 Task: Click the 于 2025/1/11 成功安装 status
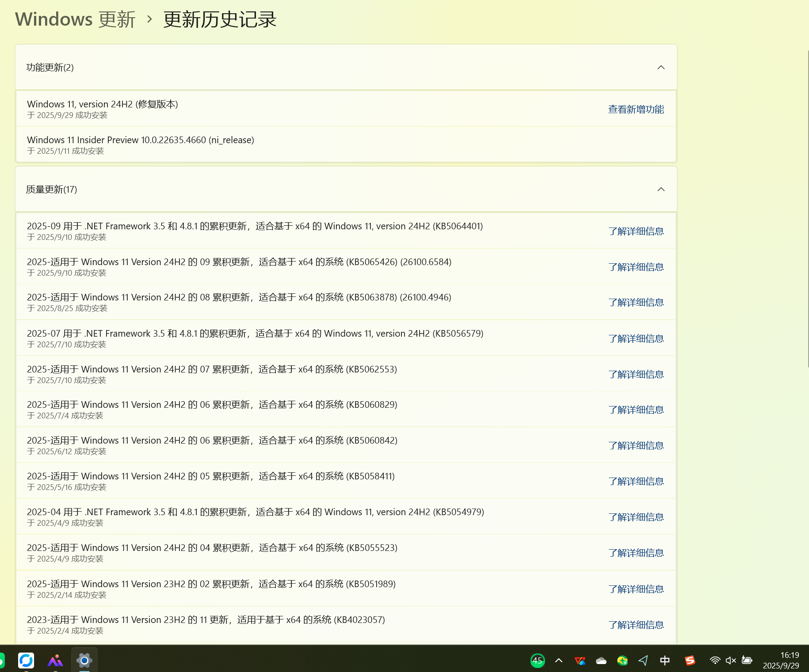65,151
